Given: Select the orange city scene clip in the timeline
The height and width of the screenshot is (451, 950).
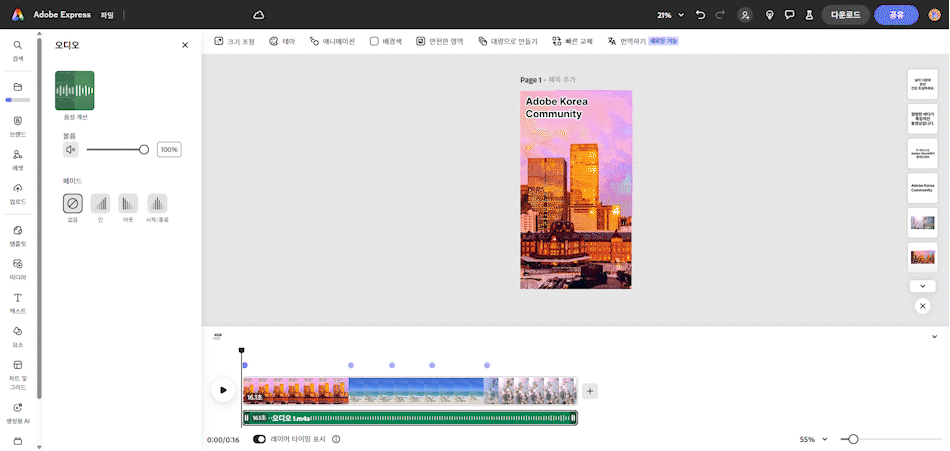Looking at the screenshot, I should pyautogui.click(x=296, y=391).
